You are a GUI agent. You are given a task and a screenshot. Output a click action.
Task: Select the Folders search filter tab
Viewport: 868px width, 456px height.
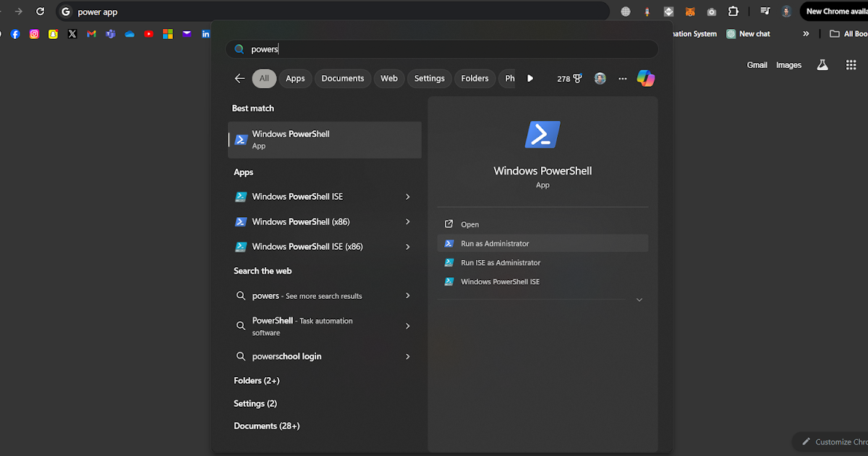pyautogui.click(x=475, y=79)
